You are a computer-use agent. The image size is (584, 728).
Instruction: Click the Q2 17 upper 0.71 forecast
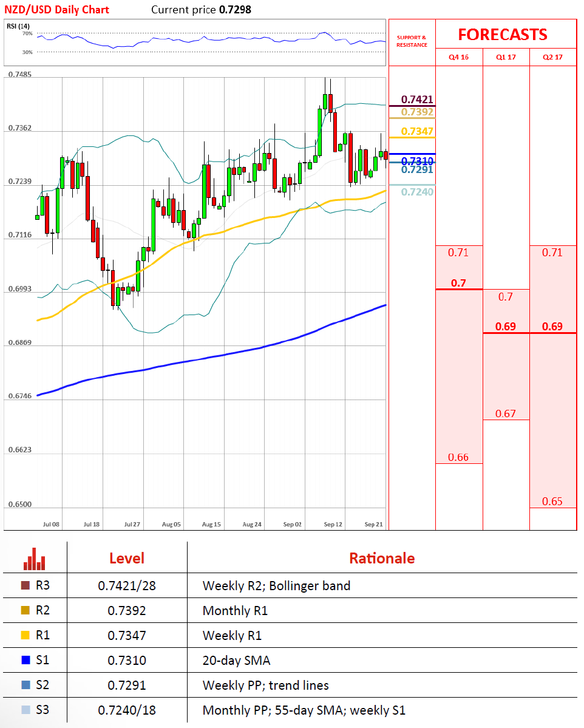click(552, 253)
